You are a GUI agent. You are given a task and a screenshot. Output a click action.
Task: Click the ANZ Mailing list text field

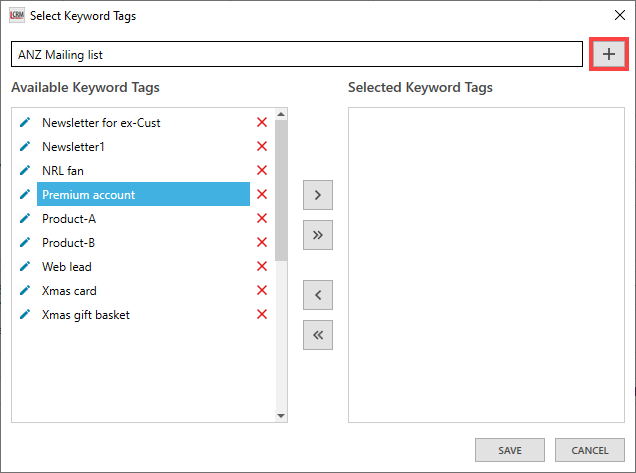(x=296, y=55)
